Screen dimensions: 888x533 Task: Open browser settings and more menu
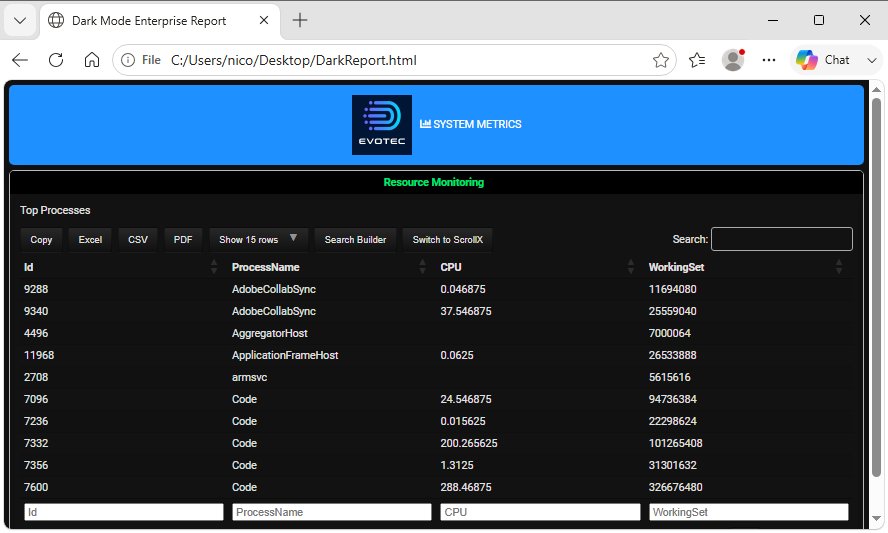[769, 60]
